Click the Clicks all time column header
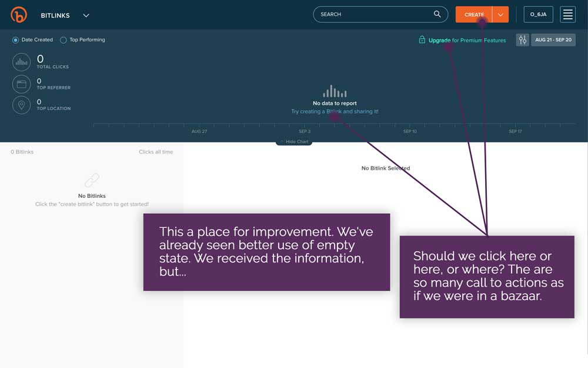 point(156,152)
